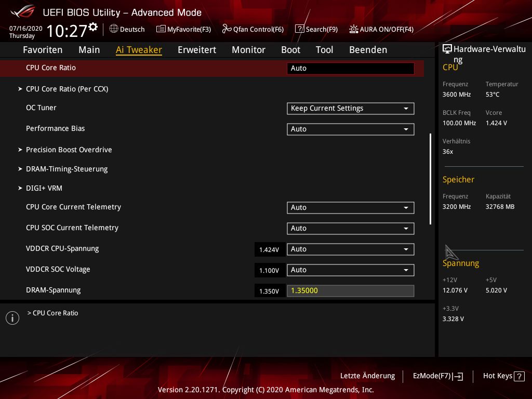Open settings gear next to clock
Viewport: 532px width, 399px height.
click(x=93, y=27)
